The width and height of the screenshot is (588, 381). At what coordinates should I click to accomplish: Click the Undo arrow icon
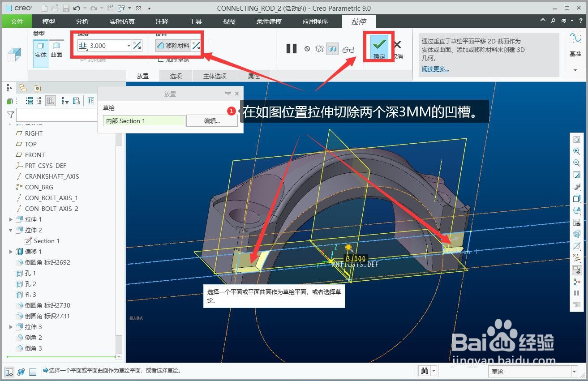pyautogui.click(x=77, y=8)
